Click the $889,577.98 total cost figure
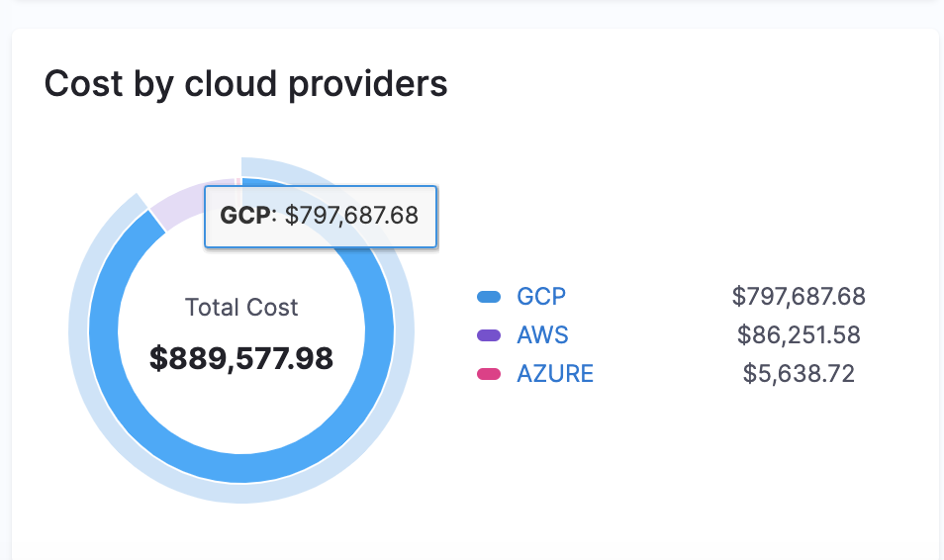The width and height of the screenshot is (944, 560). click(241, 358)
